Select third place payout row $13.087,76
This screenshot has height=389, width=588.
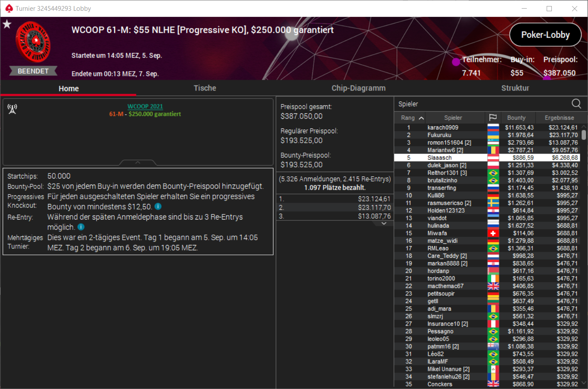pos(335,216)
